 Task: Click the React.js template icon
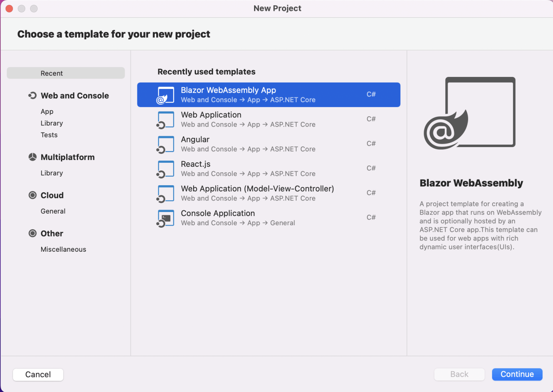[165, 169]
